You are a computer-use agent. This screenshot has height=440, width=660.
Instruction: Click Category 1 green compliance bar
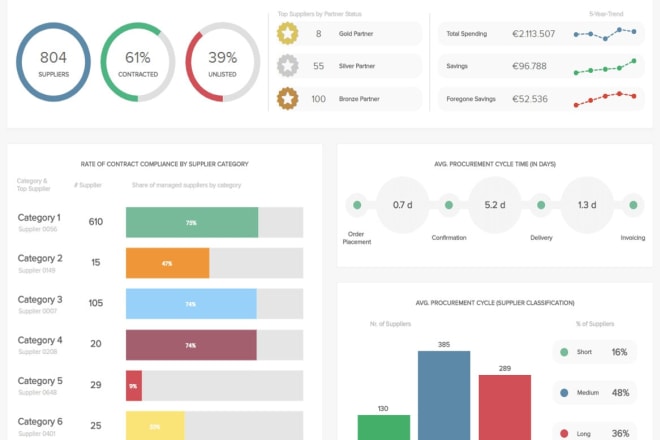[192, 222]
